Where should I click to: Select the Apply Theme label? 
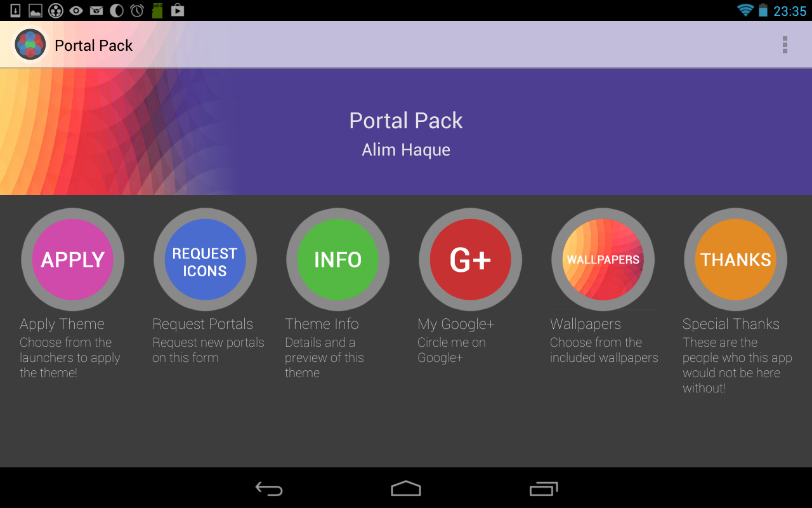coord(62,324)
